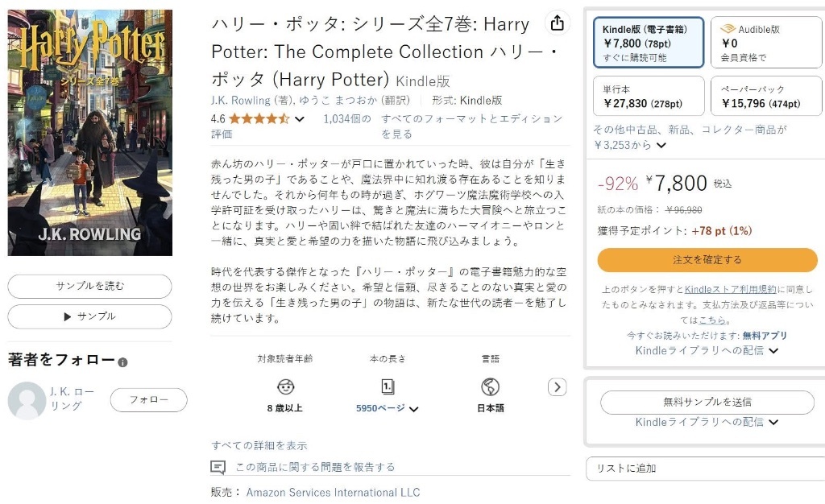Viewport: 825px width, 504px height.
Task: Click the フォロー follow author button
Action: (x=148, y=400)
